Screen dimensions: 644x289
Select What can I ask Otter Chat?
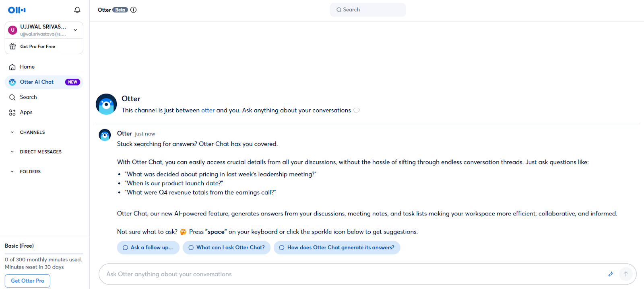coord(227,248)
